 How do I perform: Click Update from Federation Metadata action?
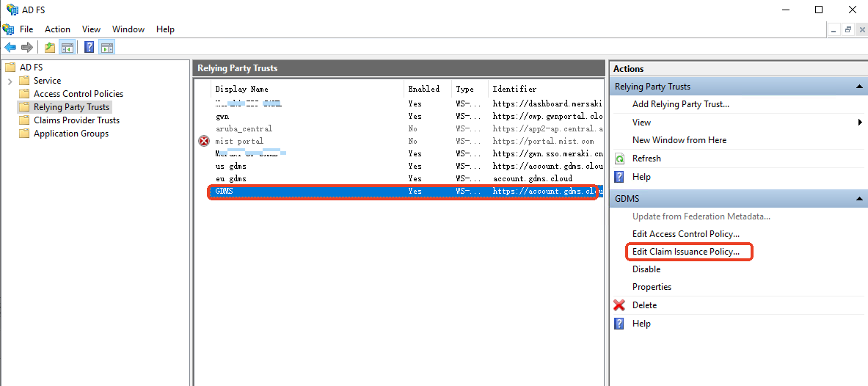(701, 216)
